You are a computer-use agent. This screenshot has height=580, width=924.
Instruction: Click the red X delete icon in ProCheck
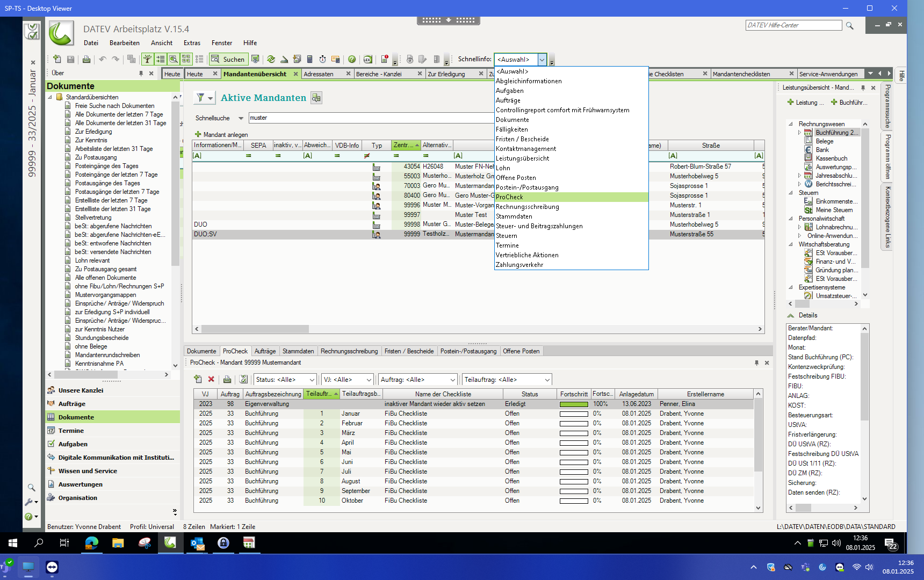(x=211, y=379)
